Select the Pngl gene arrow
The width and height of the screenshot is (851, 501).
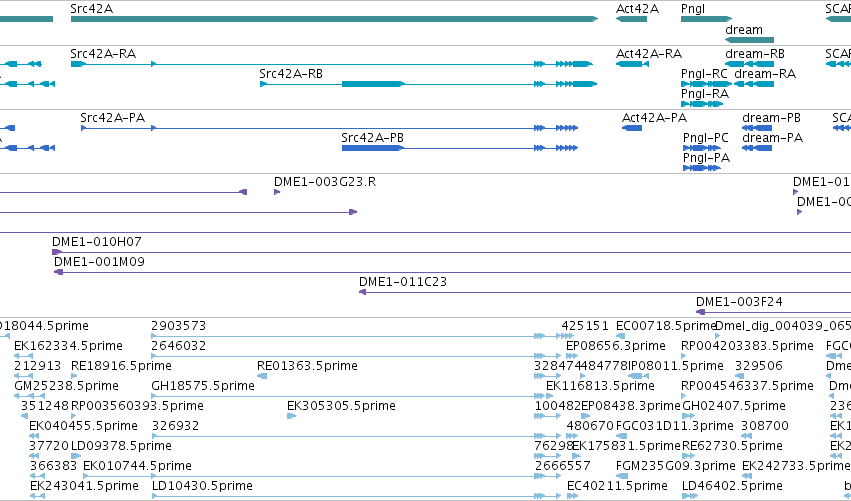point(707,19)
